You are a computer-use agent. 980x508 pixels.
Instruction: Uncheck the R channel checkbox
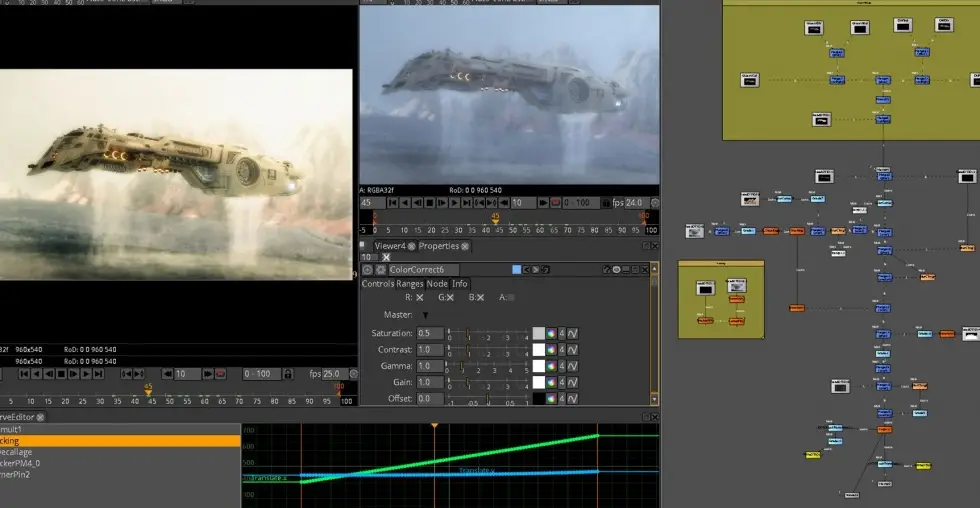pyautogui.click(x=419, y=297)
